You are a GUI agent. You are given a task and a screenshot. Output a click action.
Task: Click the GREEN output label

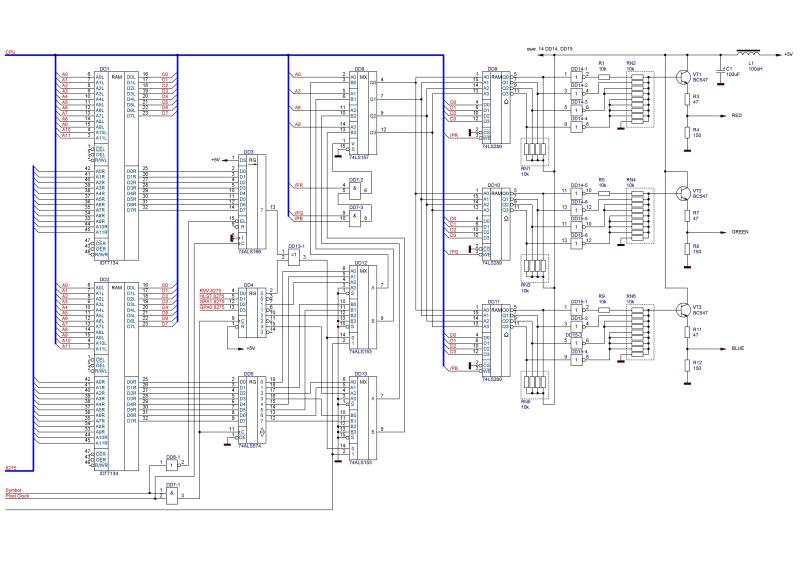coord(739,231)
